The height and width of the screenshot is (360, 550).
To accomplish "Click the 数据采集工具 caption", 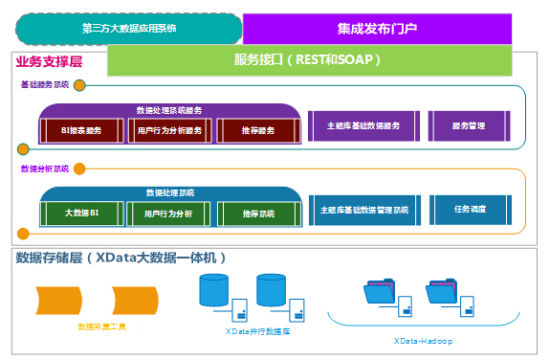I will click(102, 327).
